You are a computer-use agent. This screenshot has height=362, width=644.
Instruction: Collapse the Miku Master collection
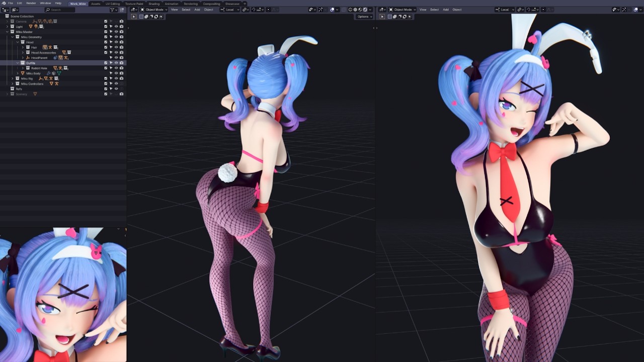click(7, 32)
